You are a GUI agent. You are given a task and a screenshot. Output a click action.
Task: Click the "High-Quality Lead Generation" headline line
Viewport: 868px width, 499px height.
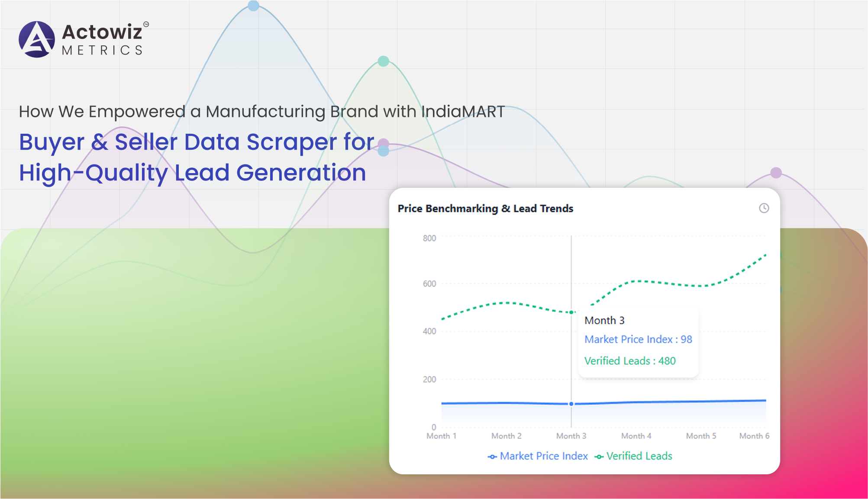click(193, 173)
